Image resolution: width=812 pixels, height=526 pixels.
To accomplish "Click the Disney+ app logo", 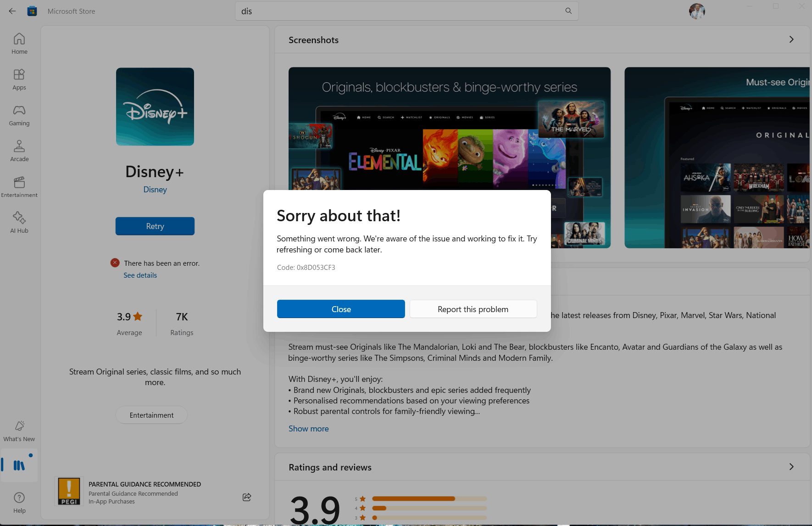I will click(x=155, y=106).
